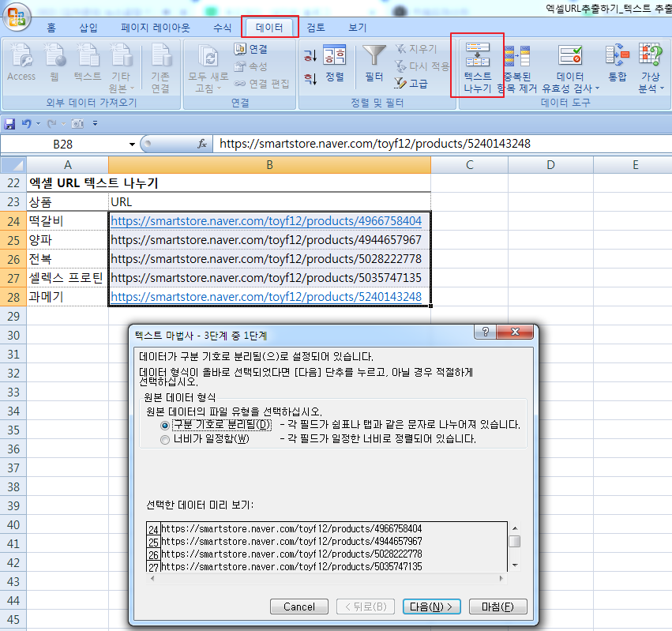Click Cancel in text wizard

pos(299,607)
